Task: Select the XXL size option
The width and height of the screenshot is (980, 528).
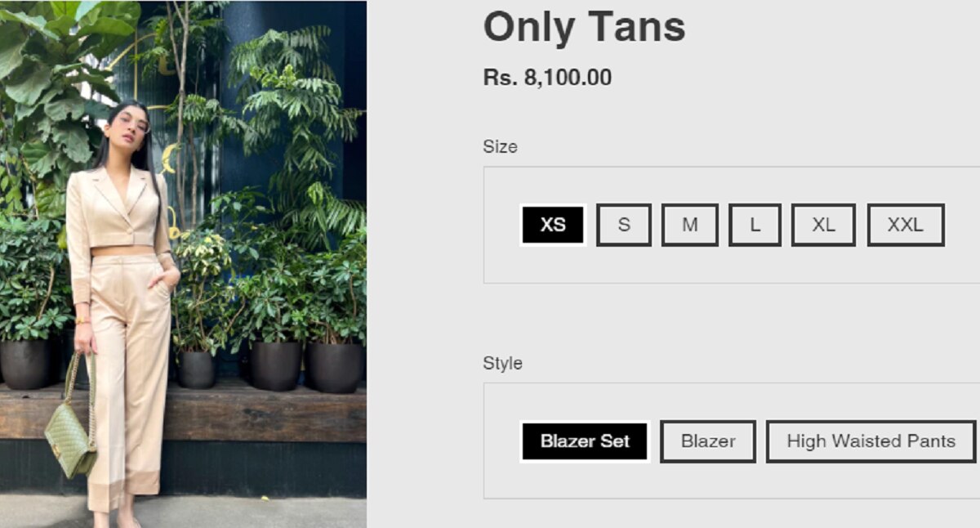Action: click(x=906, y=225)
